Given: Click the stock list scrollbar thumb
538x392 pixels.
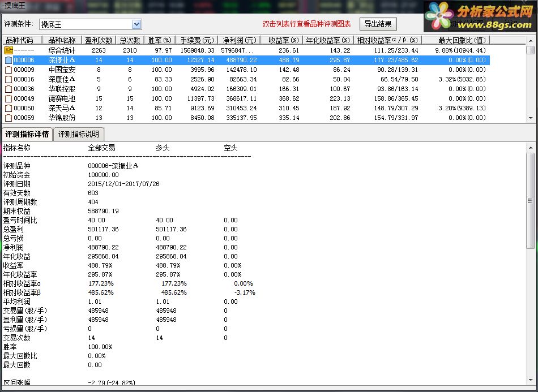Looking at the screenshot, I should 531,50.
